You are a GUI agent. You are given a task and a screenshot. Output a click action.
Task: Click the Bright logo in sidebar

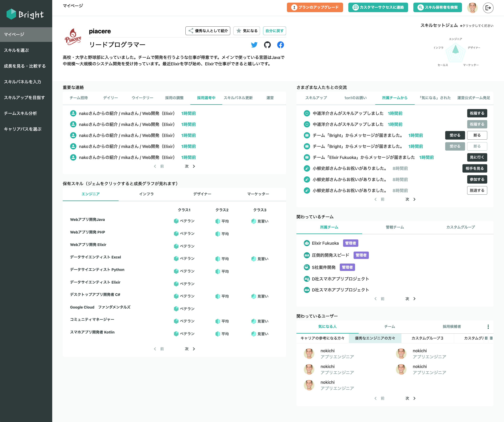point(25,14)
